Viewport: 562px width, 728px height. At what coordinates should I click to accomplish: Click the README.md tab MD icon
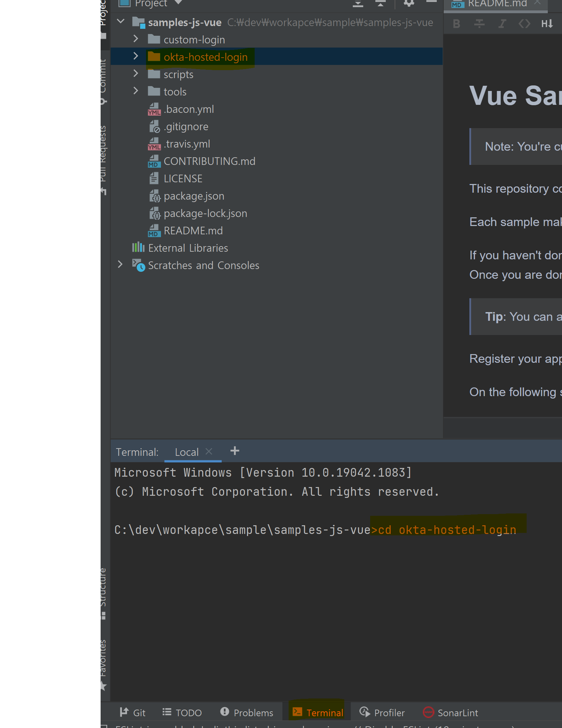(x=458, y=4)
